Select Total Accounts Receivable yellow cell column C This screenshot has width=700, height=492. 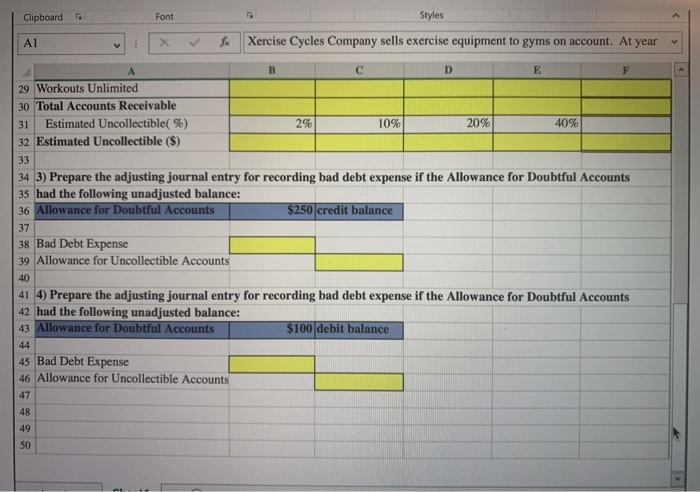click(x=359, y=106)
